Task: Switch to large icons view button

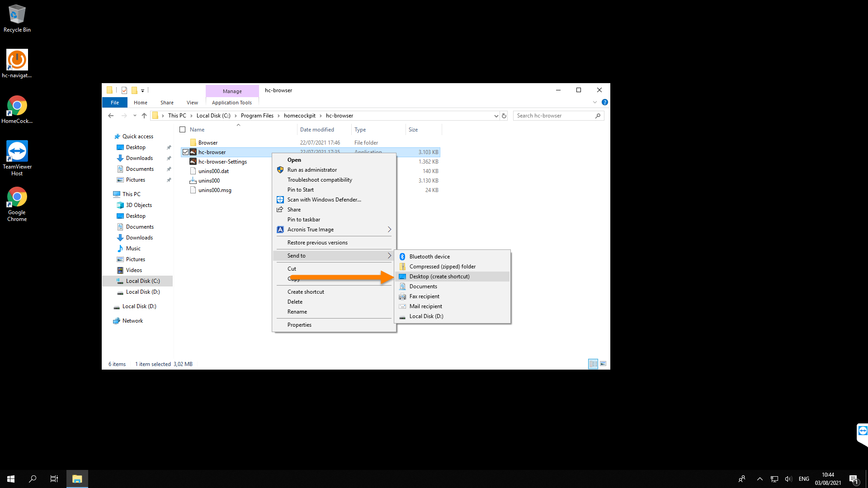Action: click(603, 364)
